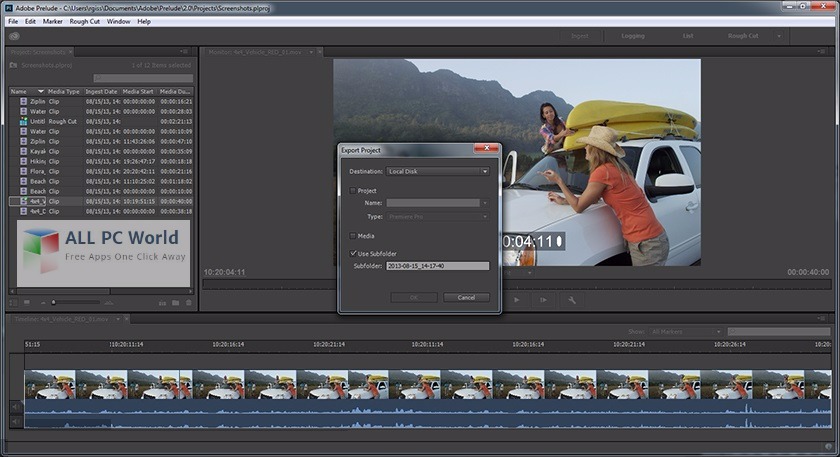Image resolution: width=840 pixels, height=457 pixels.
Task: Open the Show All Markers dropdown
Action: (x=685, y=331)
